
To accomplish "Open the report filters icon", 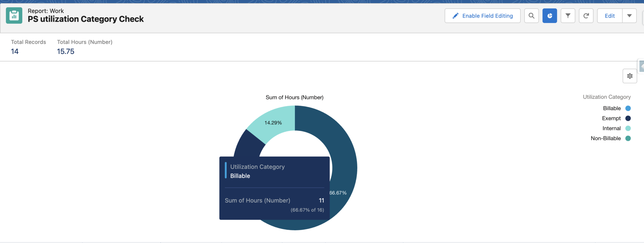I will (x=568, y=15).
